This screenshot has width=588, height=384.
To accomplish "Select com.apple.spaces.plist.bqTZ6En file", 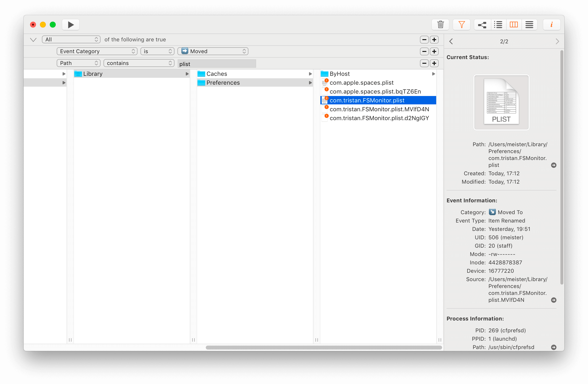I will coord(378,92).
